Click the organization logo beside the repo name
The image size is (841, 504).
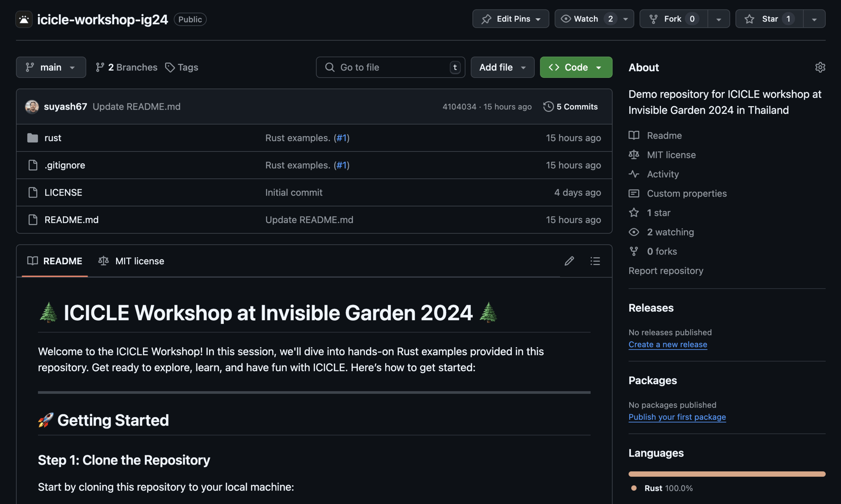pos(24,19)
